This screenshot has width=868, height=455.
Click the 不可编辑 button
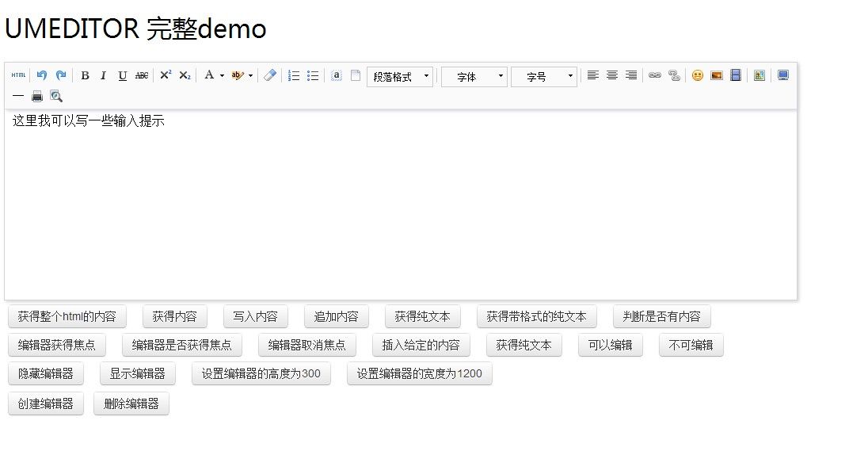point(691,346)
